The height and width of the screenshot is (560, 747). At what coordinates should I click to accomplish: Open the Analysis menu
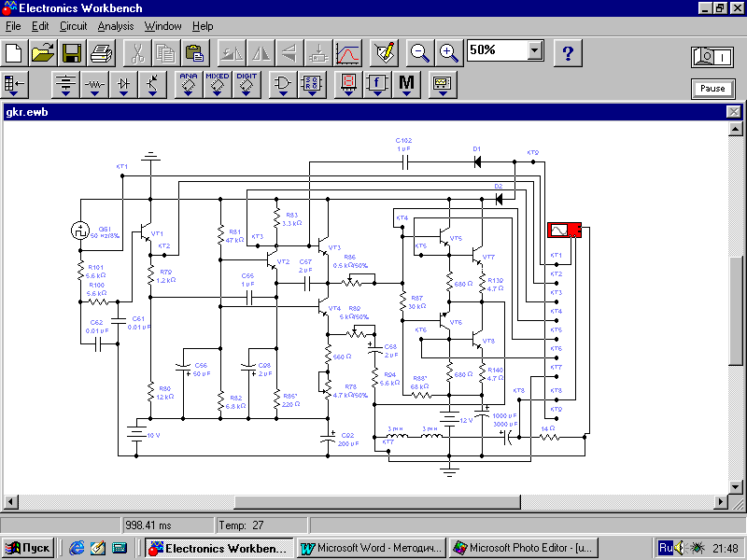click(115, 26)
